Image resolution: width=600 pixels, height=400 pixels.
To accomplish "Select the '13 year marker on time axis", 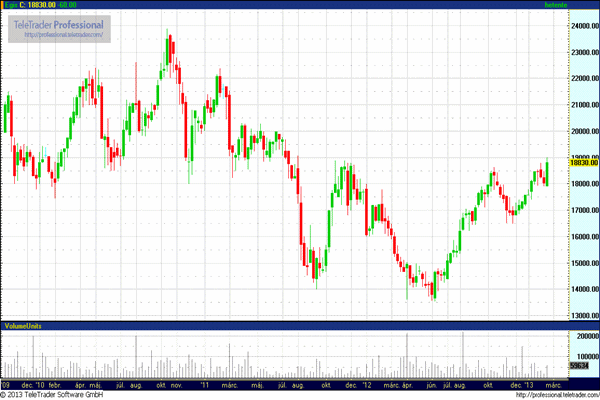I will coord(528,383).
